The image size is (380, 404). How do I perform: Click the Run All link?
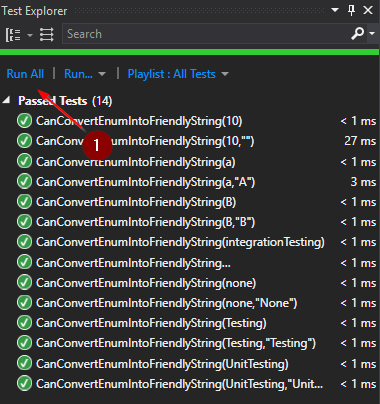click(25, 74)
